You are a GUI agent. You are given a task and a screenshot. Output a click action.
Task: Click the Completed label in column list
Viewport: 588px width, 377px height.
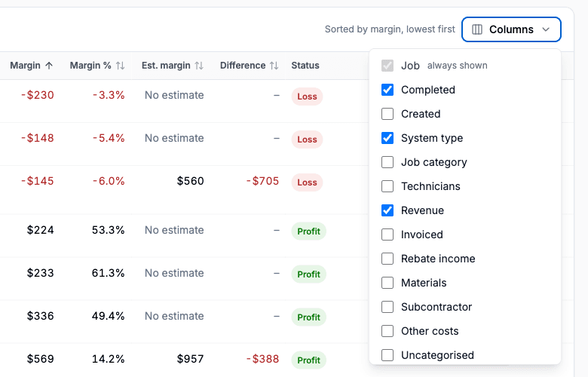click(428, 90)
